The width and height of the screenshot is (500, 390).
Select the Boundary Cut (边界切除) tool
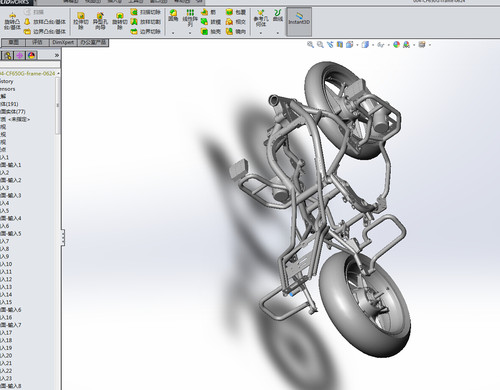146,32
